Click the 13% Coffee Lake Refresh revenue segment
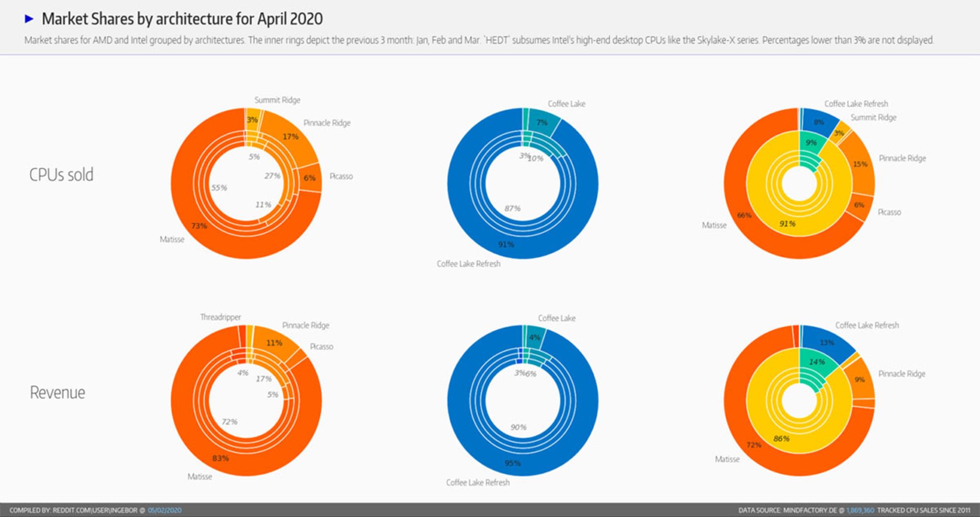The image size is (980, 517). (827, 342)
